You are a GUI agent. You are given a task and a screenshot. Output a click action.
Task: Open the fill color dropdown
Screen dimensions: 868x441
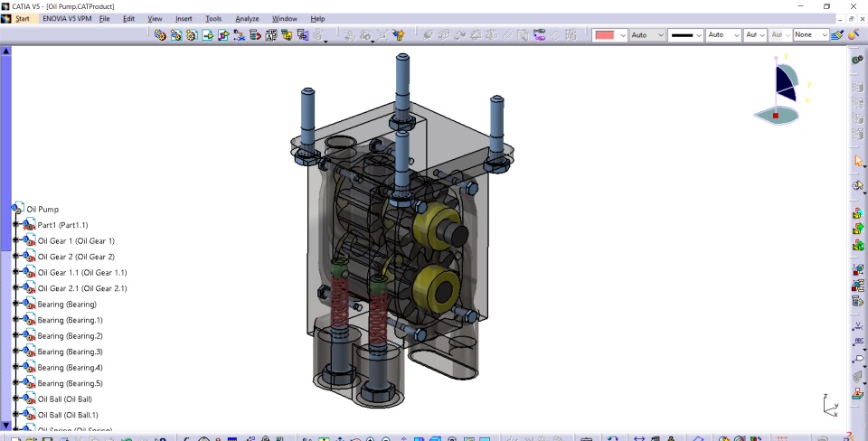point(623,35)
